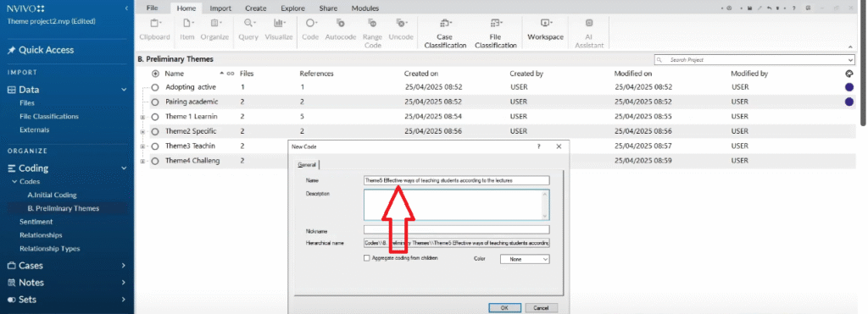Enable Aggregate coding from children checkbox
Image resolution: width=868 pixels, height=314 pixels.
pos(366,258)
